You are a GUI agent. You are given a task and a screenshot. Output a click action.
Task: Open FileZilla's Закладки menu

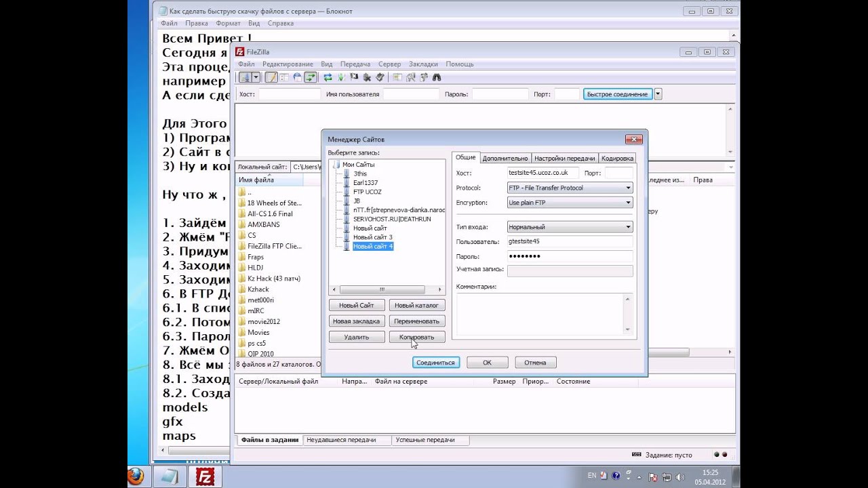tap(423, 64)
